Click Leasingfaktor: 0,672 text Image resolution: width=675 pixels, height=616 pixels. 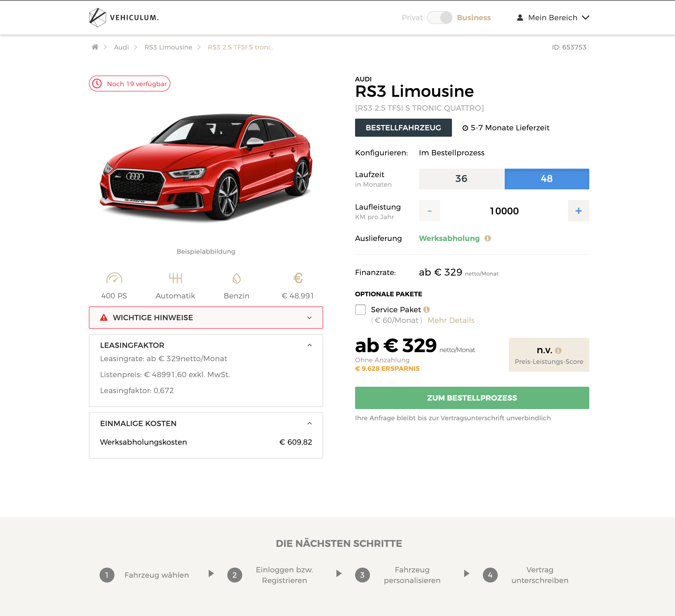click(x=137, y=390)
